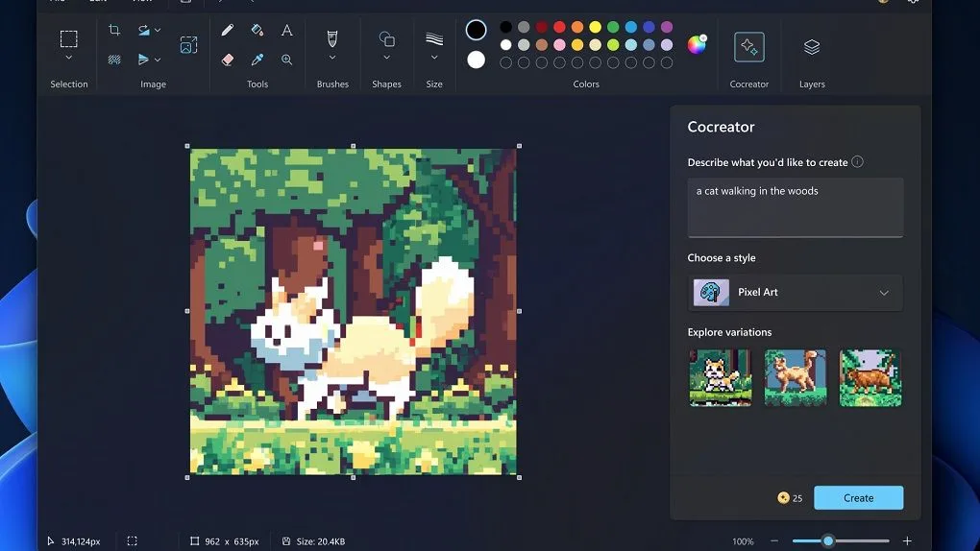Screen dimensions: 980x551
Task: Pick the lavender swatch in second row
Action: pyautogui.click(x=667, y=45)
